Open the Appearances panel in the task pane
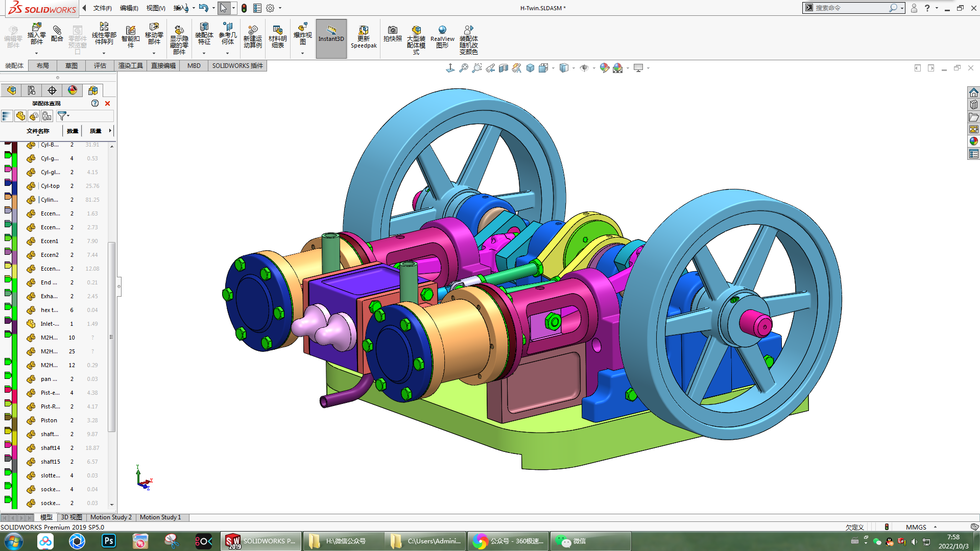Image resolution: width=980 pixels, height=551 pixels. [973, 141]
